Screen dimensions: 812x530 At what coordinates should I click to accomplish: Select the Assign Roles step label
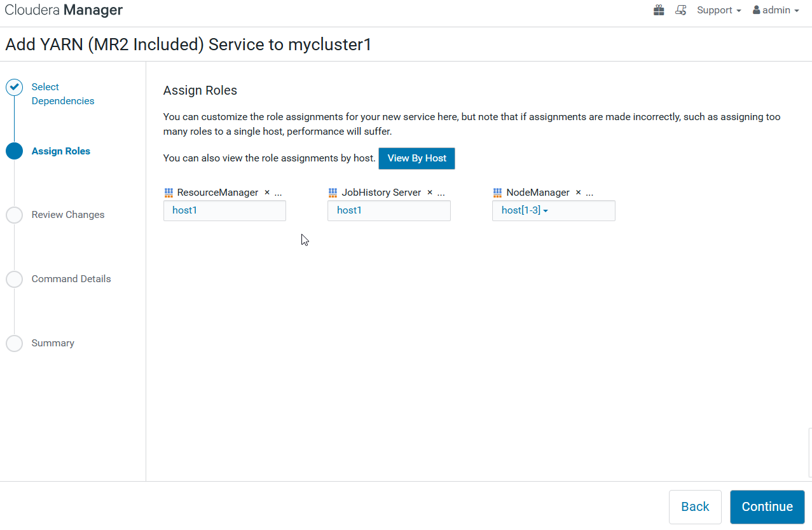click(61, 151)
